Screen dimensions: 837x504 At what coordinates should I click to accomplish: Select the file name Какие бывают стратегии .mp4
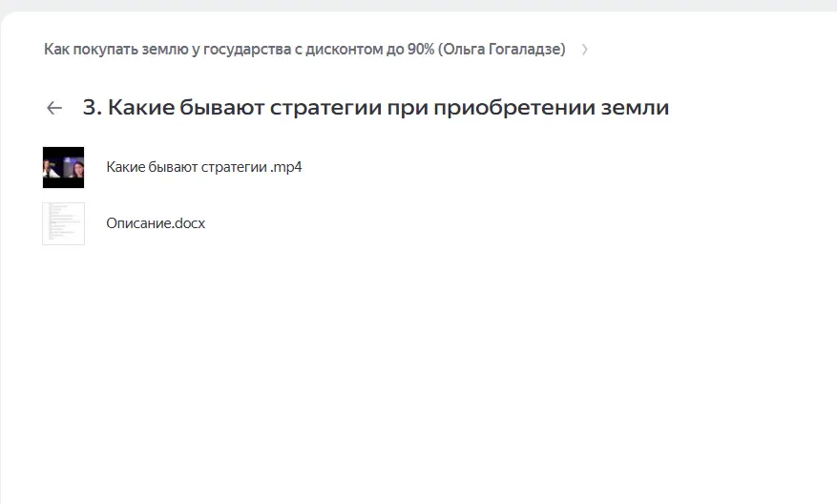(x=204, y=167)
